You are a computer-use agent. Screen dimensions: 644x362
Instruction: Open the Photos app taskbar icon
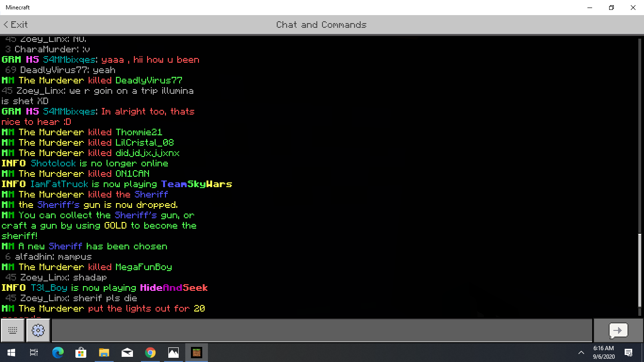(x=173, y=352)
